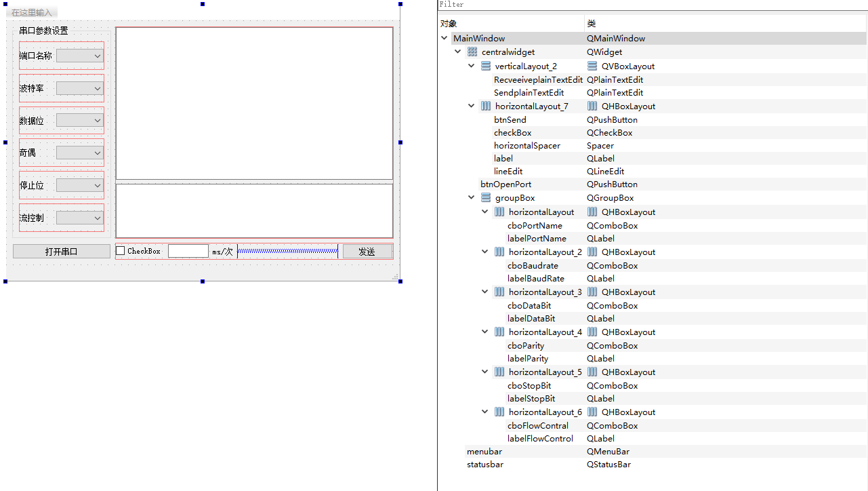The height and width of the screenshot is (491, 868).
Task: Select labelPortName in the tree
Action: coord(537,239)
